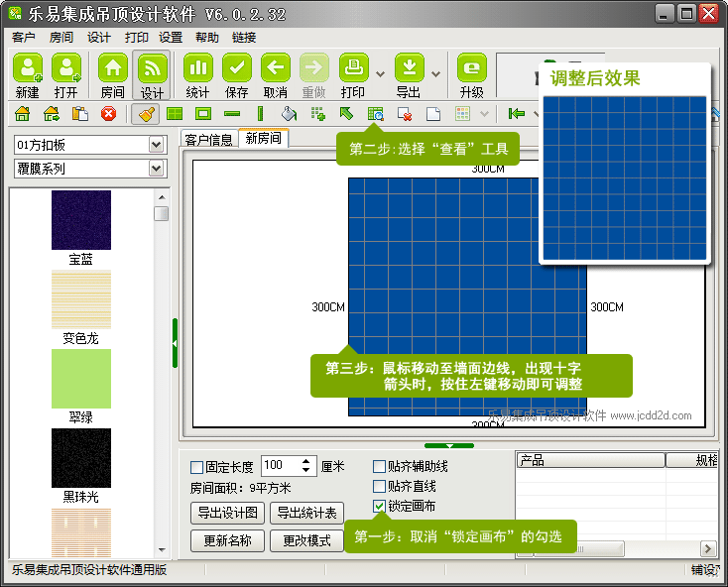This screenshot has width=728, height=587.
Task: Select the paint bucket fill tool
Action: [x=289, y=114]
